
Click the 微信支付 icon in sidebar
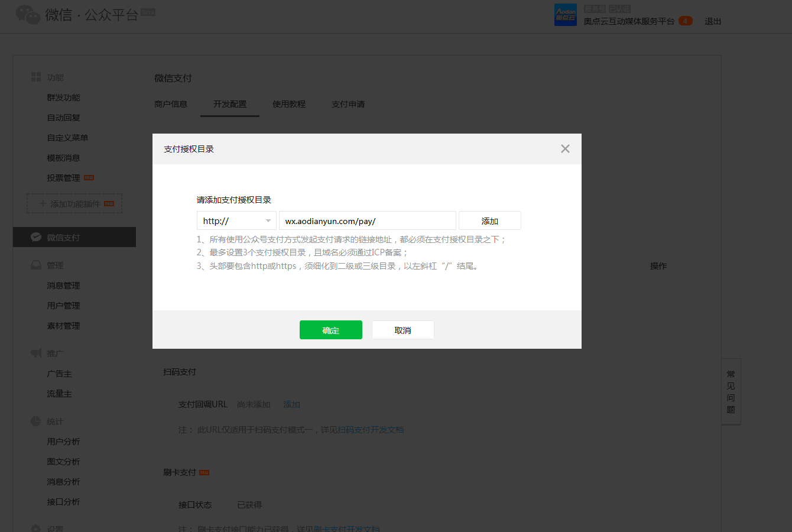(36, 237)
